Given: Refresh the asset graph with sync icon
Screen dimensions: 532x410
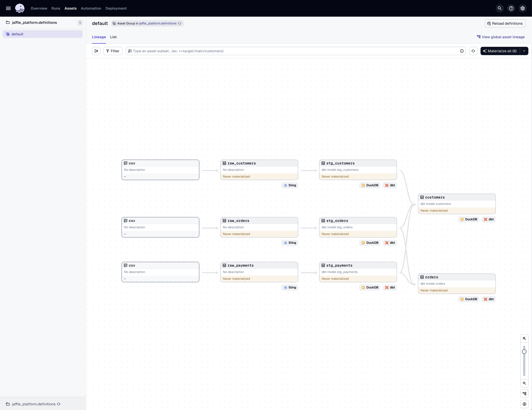Looking at the screenshot, I should 473,51.
